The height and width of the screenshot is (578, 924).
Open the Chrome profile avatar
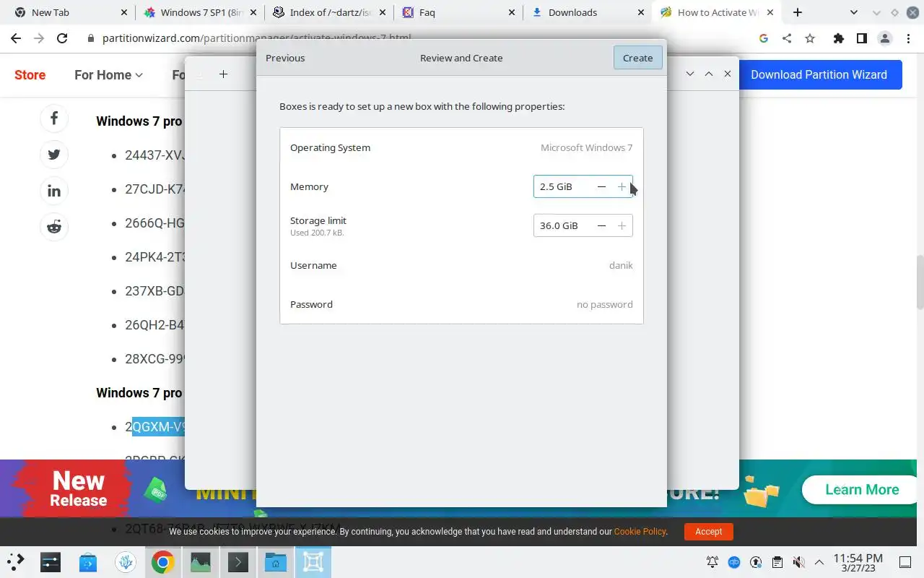pyautogui.click(x=884, y=38)
